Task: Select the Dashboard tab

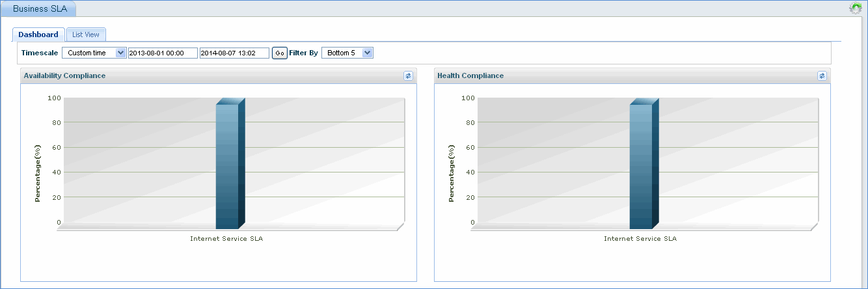Action: point(38,34)
